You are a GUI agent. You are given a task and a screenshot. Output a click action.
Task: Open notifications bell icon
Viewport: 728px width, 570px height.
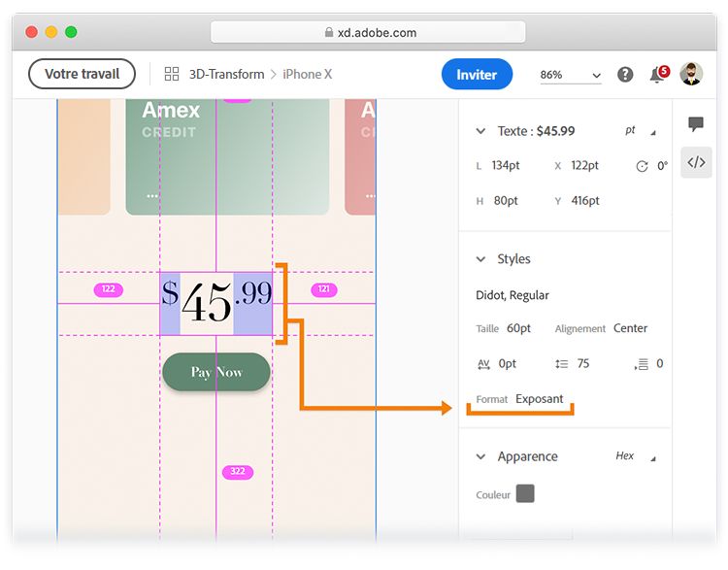[657, 75]
